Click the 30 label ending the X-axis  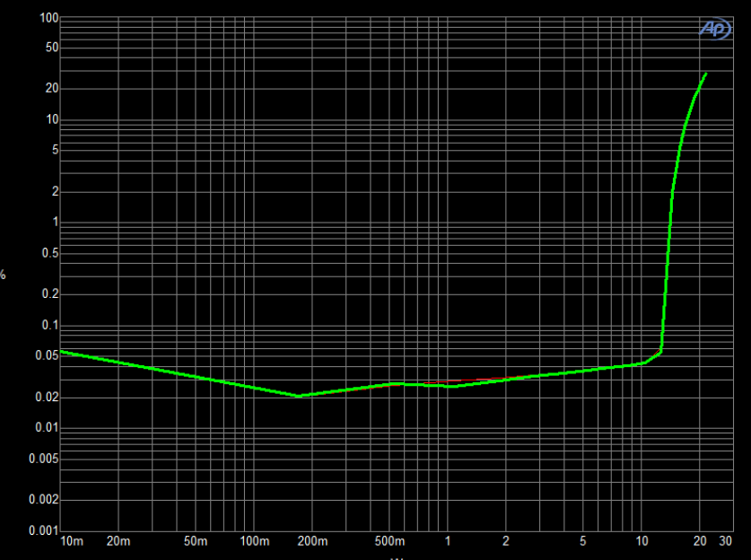tap(726, 541)
